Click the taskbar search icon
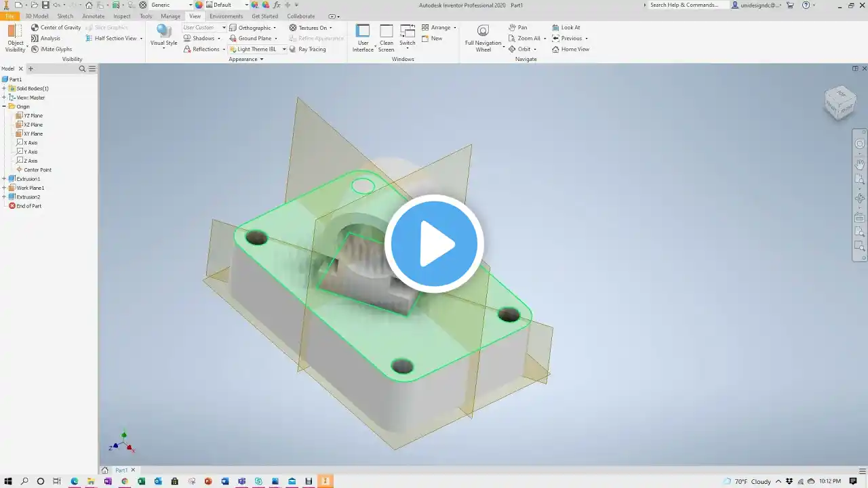868x488 pixels. pos(24,481)
